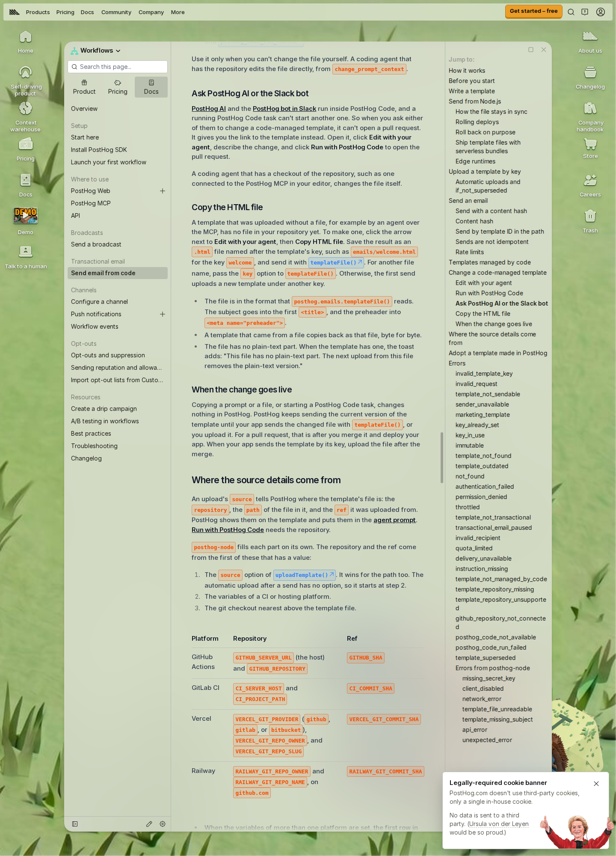Open the help question icon in top bar
The height and width of the screenshot is (856, 616).
(x=585, y=12)
